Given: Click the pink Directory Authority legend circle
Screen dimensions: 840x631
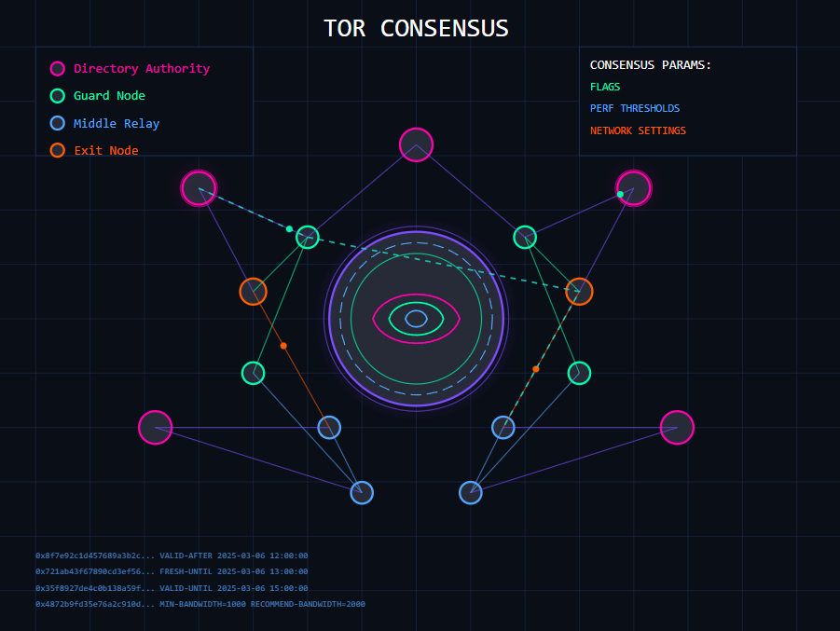Looking at the screenshot, I should pyautogui.click(x=57, y=69).
